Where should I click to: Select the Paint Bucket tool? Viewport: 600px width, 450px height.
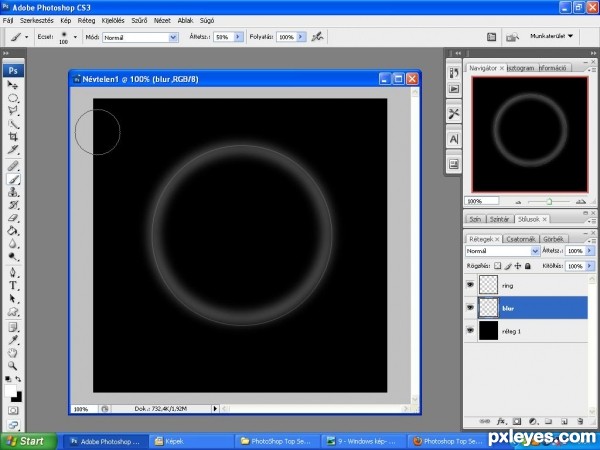pos(13,231)
